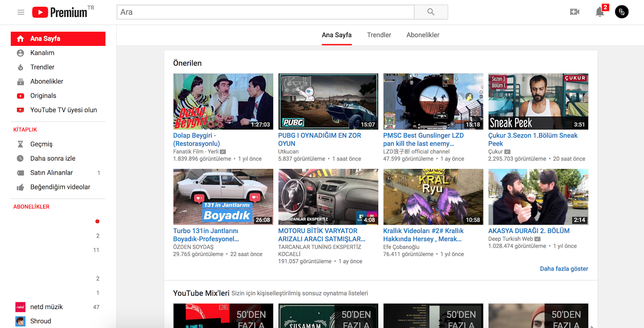Click the Daha sonra izle clock icon
The width and height of the screenshot is (644, 328).
click(21, 159)
